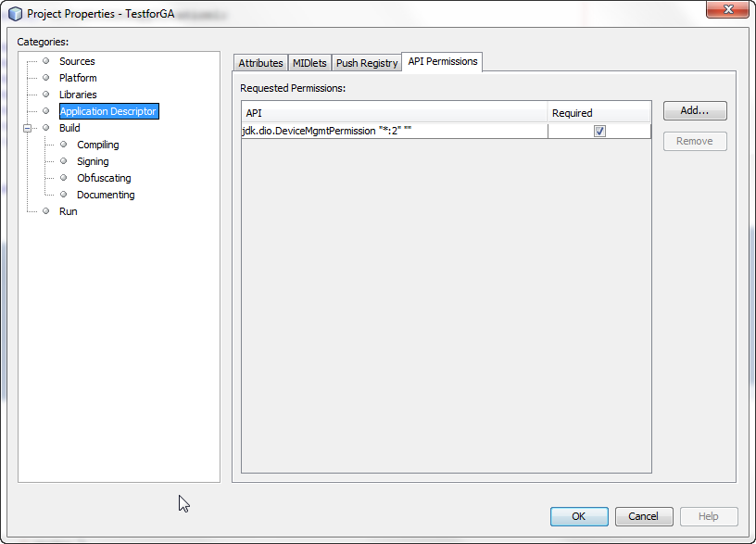Click the bullet icon beside Sources

(45, 61)
